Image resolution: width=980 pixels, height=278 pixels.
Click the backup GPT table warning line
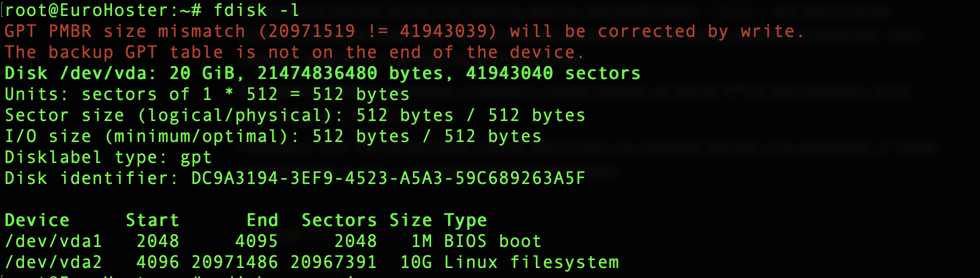point(294,52)
